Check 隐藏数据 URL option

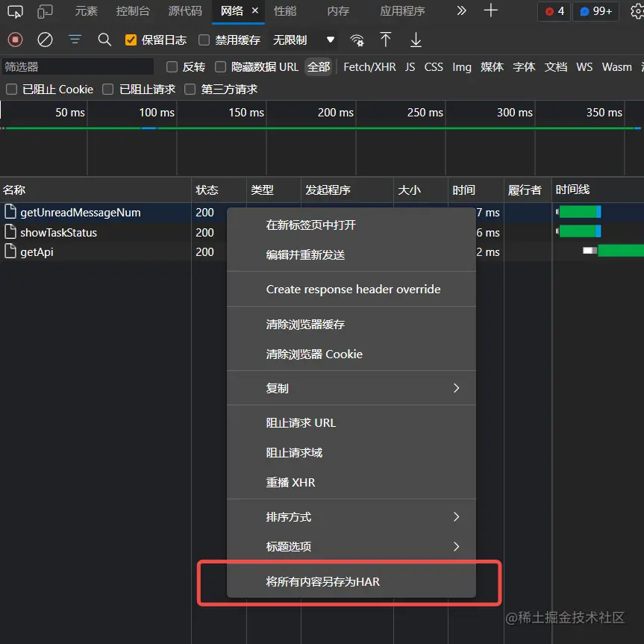point(221,66)
